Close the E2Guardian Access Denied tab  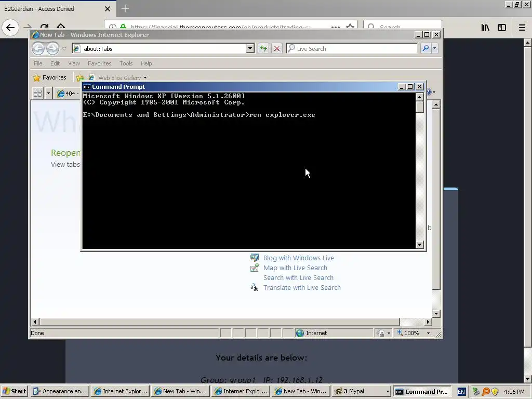coord(107,9)
